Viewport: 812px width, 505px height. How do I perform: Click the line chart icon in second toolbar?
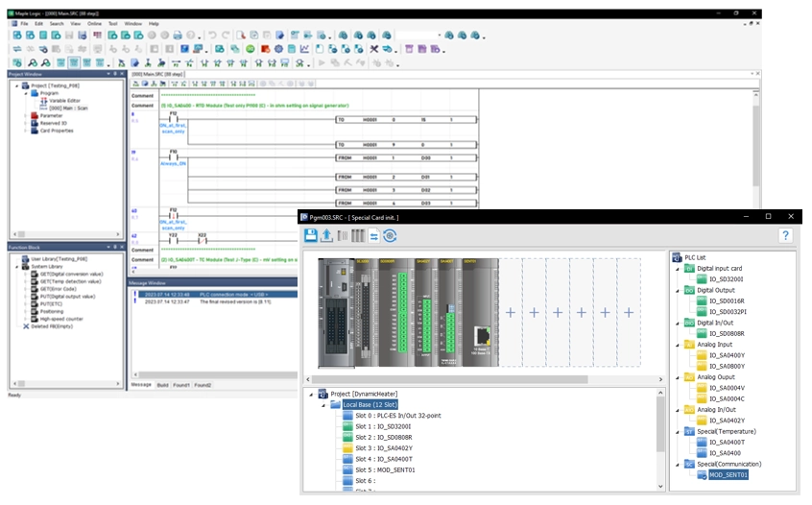[x=304, y=49]
